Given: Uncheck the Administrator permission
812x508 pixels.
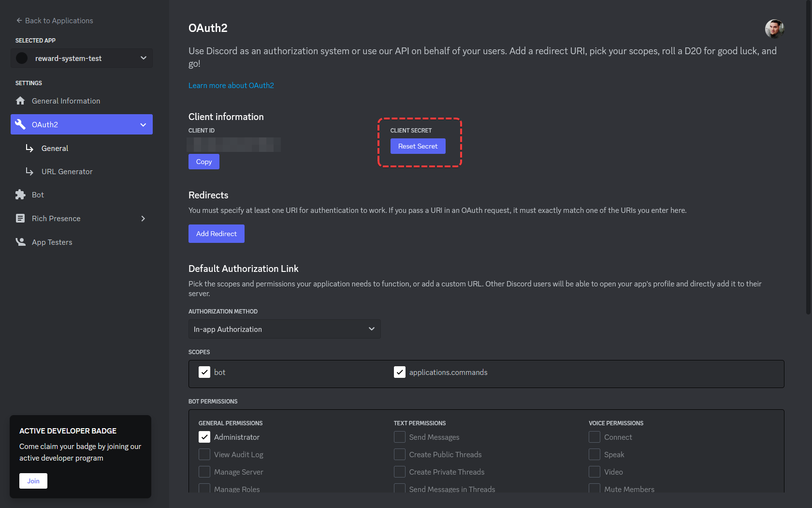Looking at the screenshot, I should pyautogui.click(x=204, y=437).
